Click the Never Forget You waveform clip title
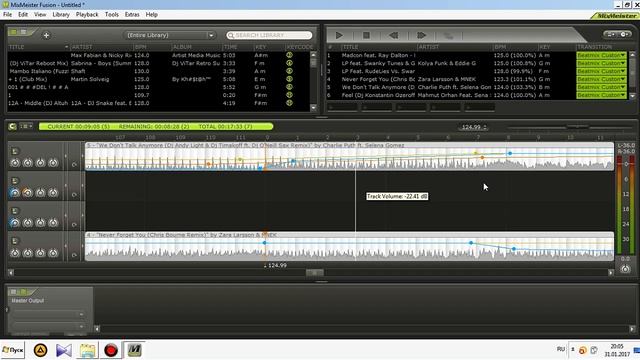The image size is (640, 360). pyautogui.click(x=181, y=235)
